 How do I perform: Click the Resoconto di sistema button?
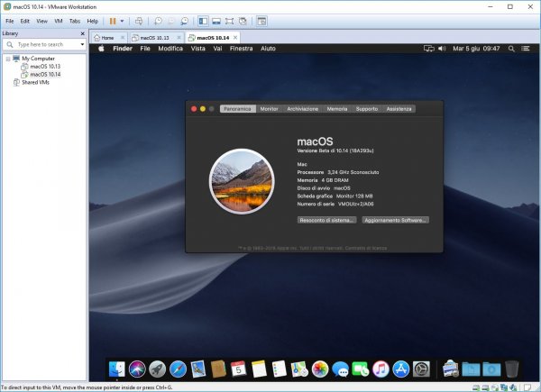[x=327, y=219]
